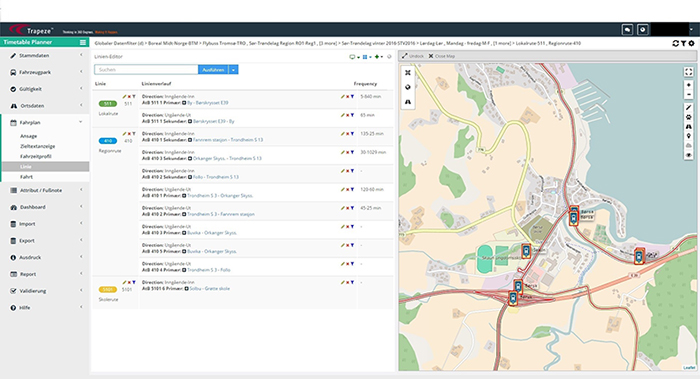Select the gear tool in map right toolbar
This screenshot has height=379, width=700.
[x=688, y=117]
